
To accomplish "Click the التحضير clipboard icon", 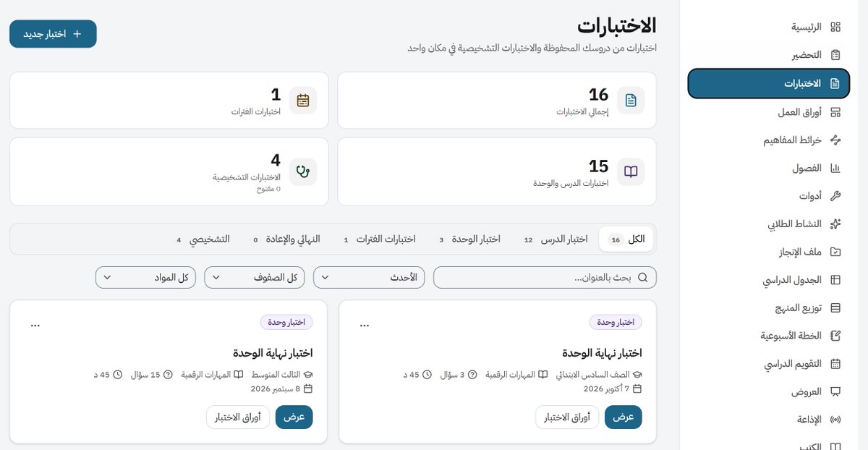I will [835, 55].
